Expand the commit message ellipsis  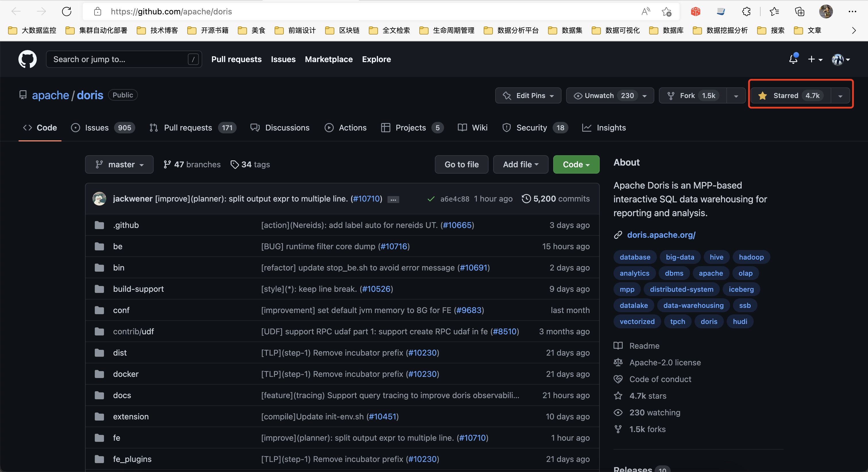click(393, 199)
